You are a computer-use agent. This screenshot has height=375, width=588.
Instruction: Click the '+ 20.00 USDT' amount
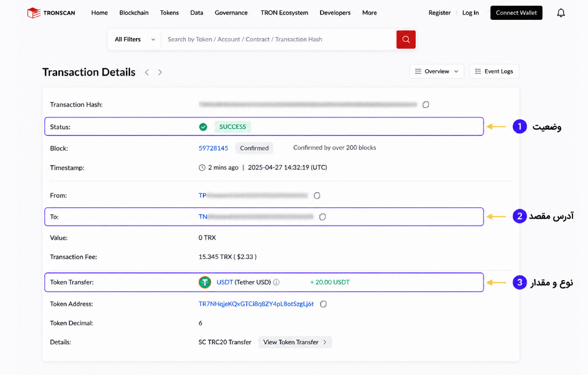pyautogui.click(x=329, y=282)
